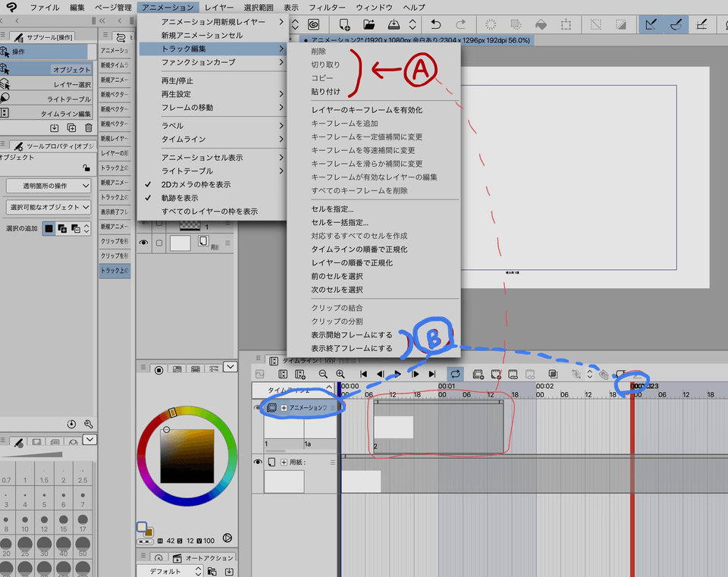
Task: Toggle 2Dカメラの枠を表示 checkmark item
Action: pos(196,184)
